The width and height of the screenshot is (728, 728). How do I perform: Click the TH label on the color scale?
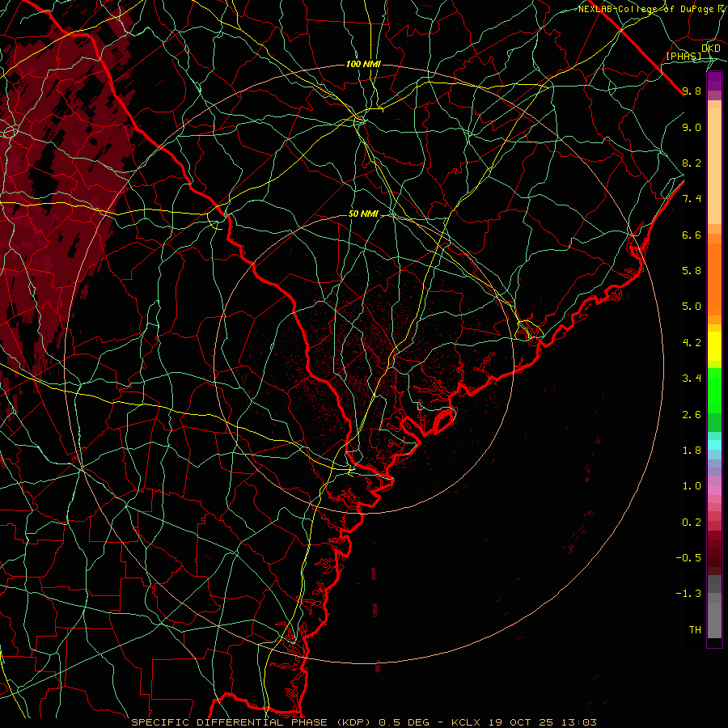[695, 630]
